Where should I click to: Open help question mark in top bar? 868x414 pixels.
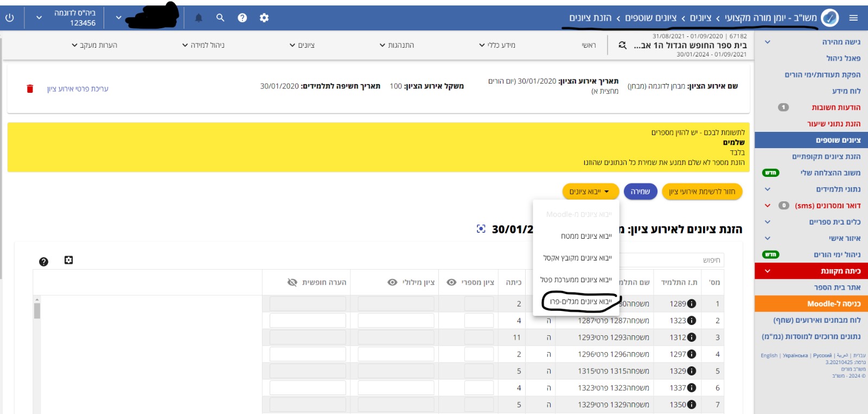pos(242,18)
